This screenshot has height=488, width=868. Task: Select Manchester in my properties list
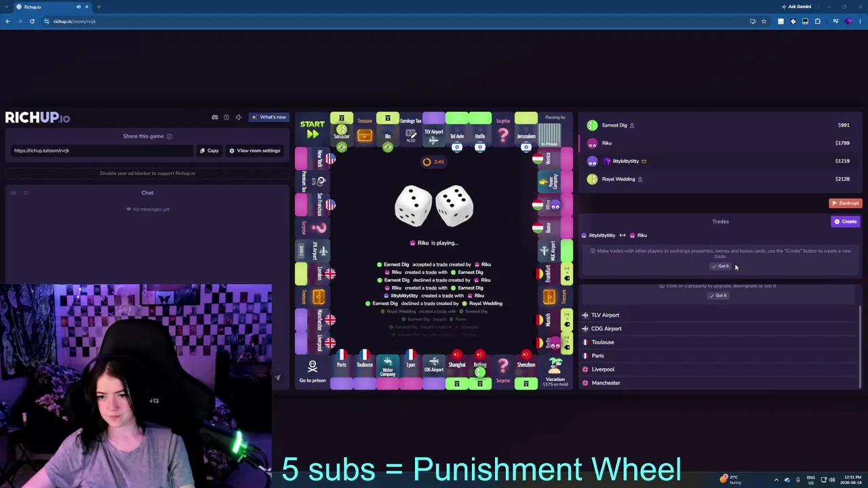click(x=719, y=383)
